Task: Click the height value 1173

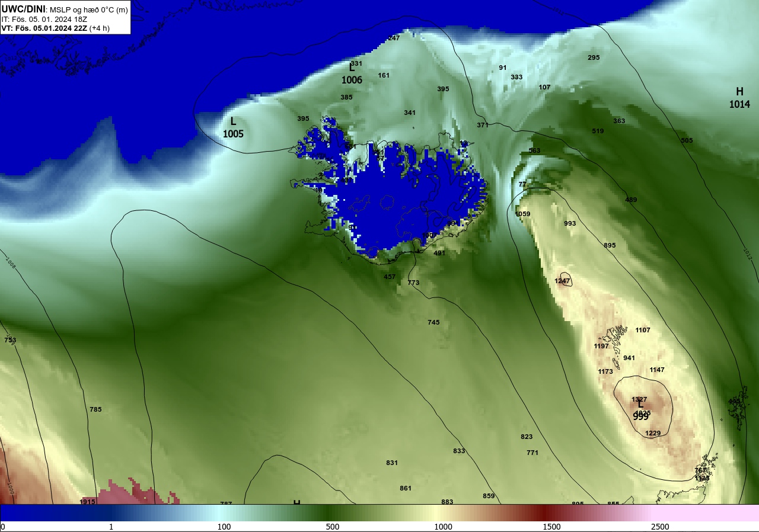Action: pos(605,371)
